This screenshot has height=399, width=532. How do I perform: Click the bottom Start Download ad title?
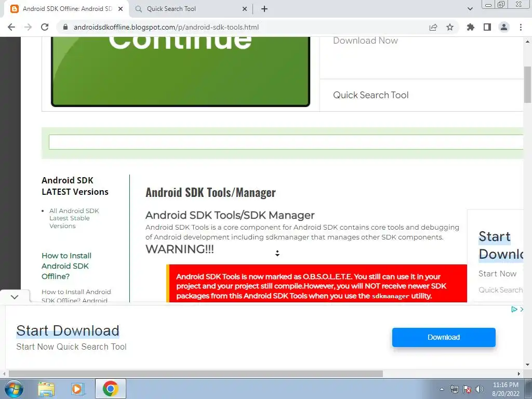(68, 331)
